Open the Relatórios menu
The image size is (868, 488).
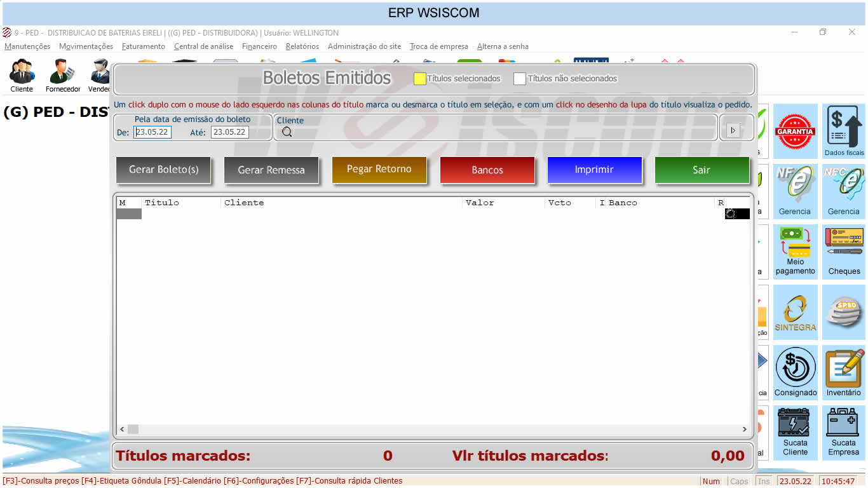(302, 46)
